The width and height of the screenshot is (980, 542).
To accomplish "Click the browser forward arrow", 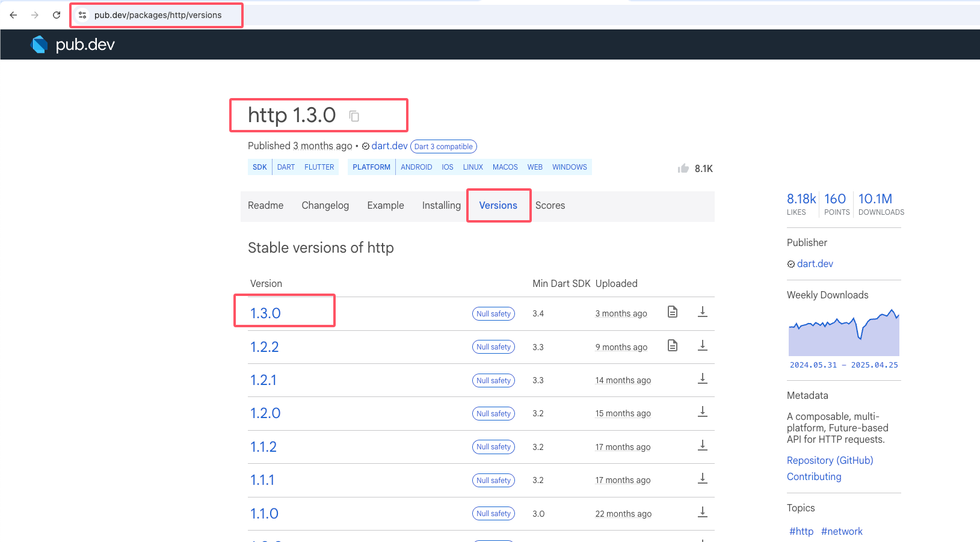I will point(35,15).
